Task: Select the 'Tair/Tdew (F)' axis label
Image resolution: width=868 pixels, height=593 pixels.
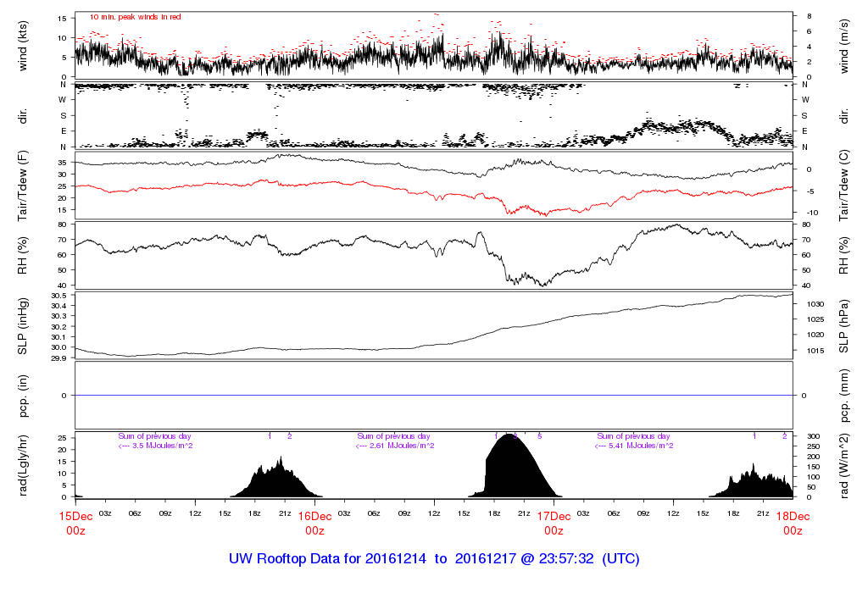Action: point(23,184)
